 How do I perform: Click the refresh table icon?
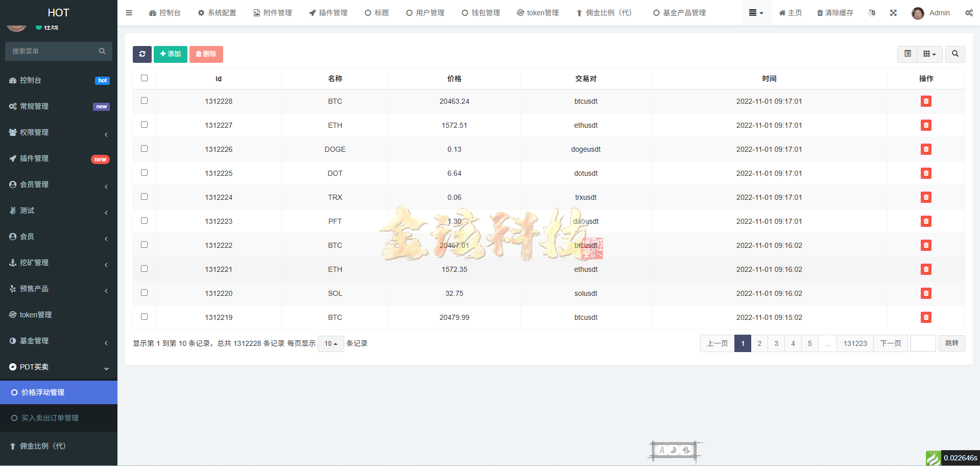[x=142, y=54]
